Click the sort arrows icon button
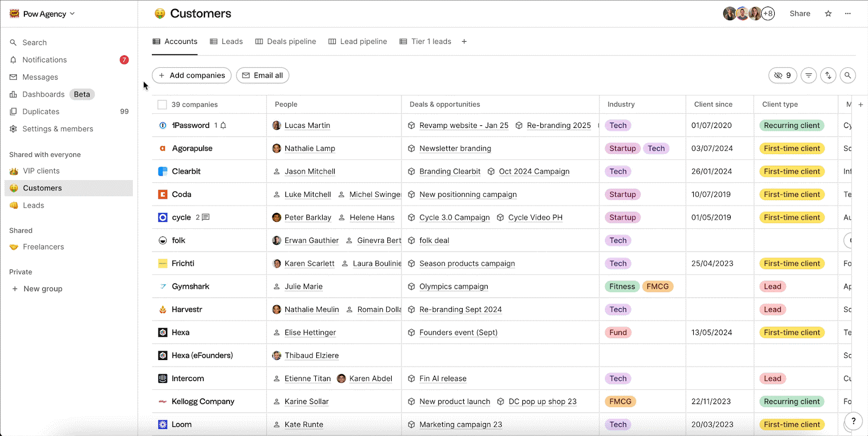The height and width of the screenshot is (436, 868). (828, 75)
